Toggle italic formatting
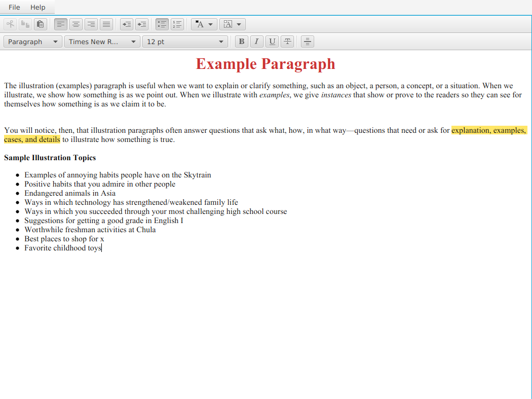 coord(257,42)
